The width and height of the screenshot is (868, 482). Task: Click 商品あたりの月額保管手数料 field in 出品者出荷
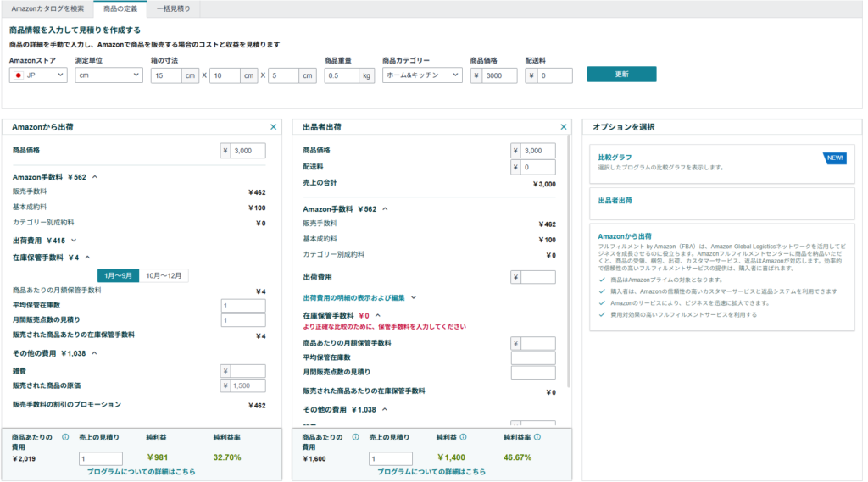point(538,344)
